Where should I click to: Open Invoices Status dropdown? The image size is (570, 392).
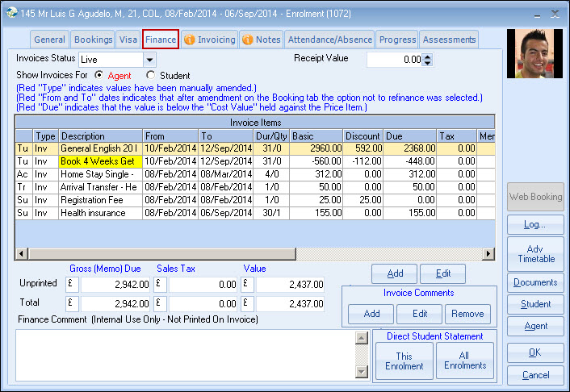coord(149,60)
